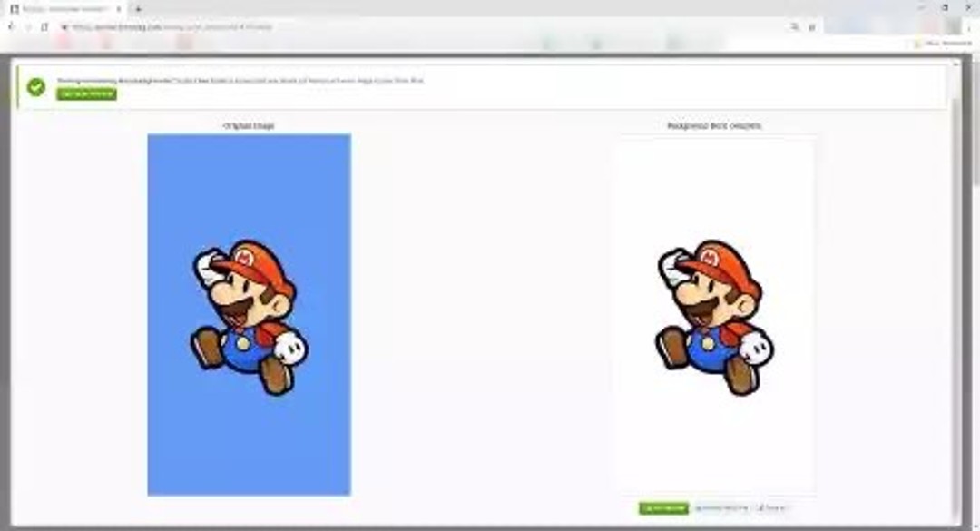
Task: Click the original Mario image with blue background
Action: coord(249,315)
